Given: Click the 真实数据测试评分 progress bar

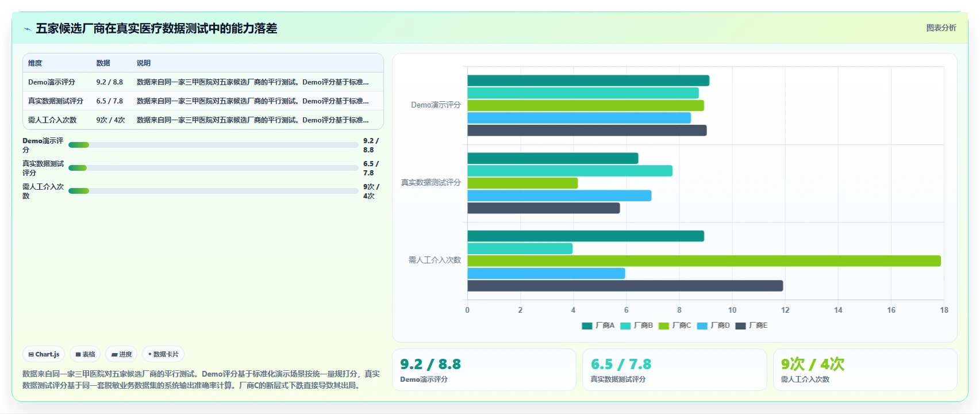Looking at the screenshot, I should click(x=213, y=168).
